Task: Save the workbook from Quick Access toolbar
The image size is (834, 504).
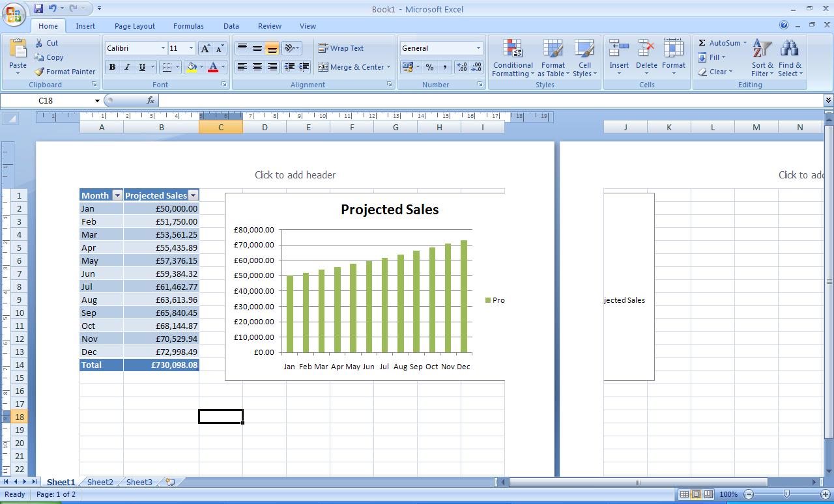Action: click(38, 8)
